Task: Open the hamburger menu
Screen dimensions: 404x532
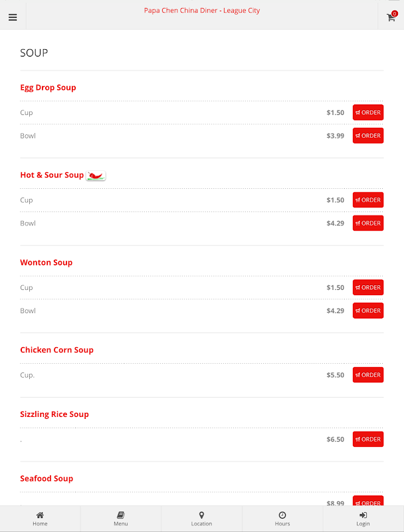Action: pyautogui.click(x=13, y=17)
